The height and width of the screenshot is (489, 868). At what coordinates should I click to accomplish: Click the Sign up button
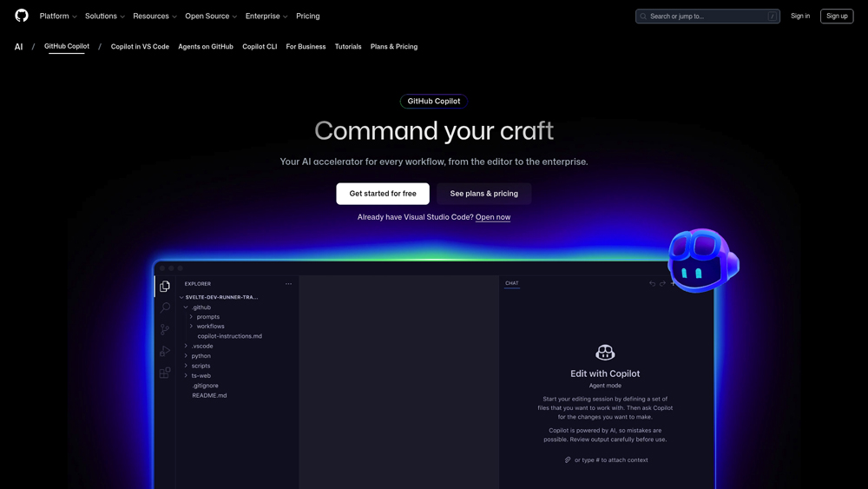[837, 16]
